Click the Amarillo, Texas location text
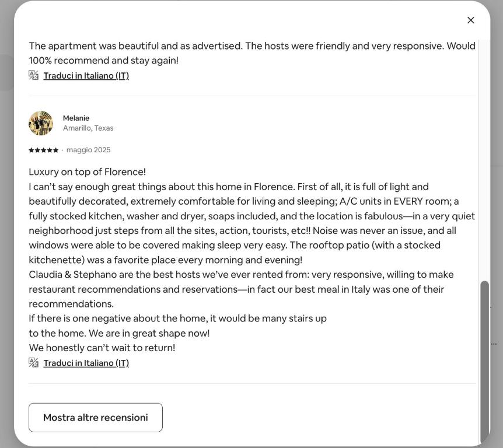 coord(88,128)
